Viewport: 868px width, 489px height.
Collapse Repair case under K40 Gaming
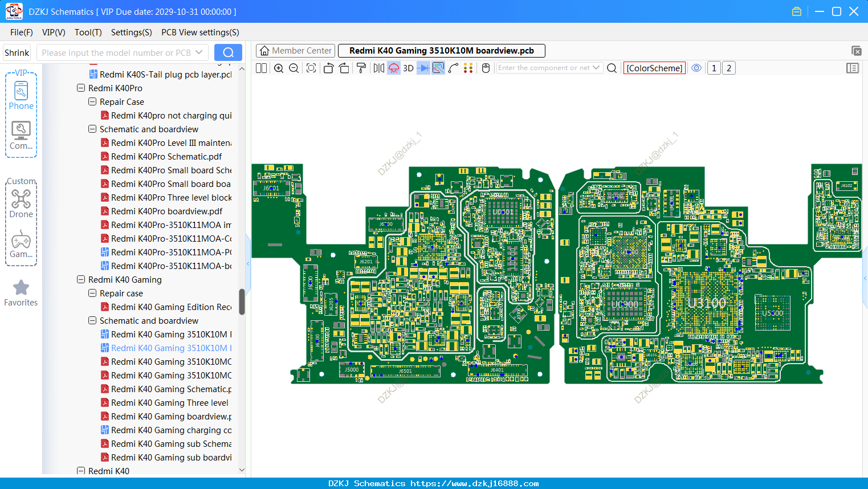(x=92, y=294)
